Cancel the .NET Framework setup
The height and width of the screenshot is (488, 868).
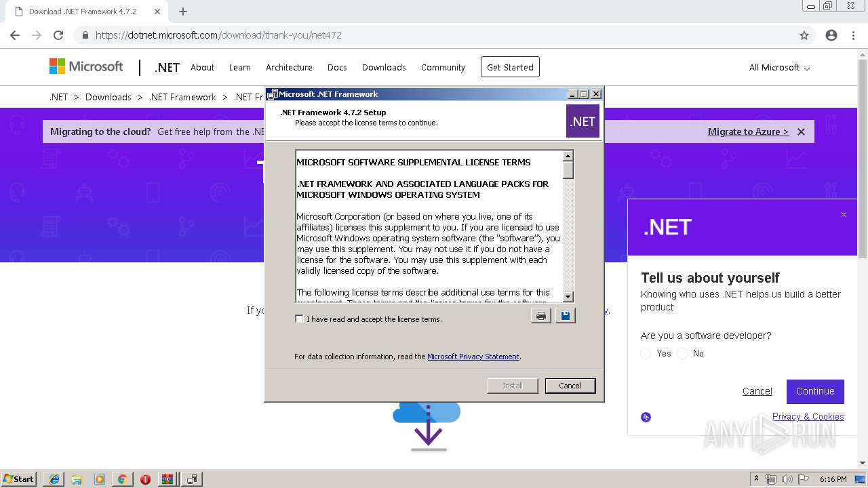(570, 386)
